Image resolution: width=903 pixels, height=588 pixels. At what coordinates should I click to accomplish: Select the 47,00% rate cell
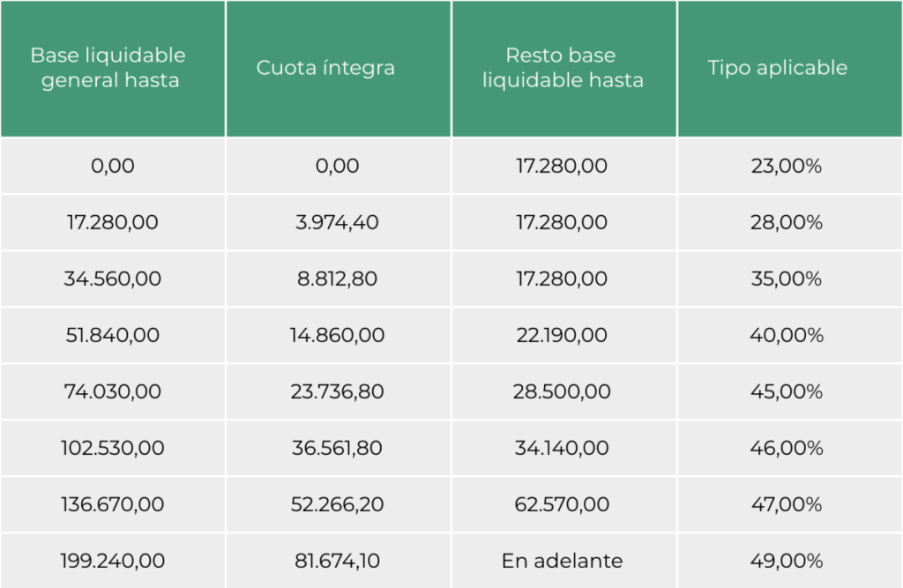[789, 504]
